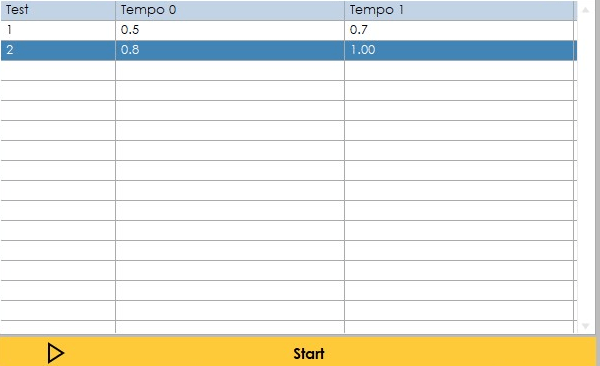The width and height of the screenshot is (600, 366).
Task: Click the 1.00 Tempo 1 cell
Action: click(x=459, y=50)
